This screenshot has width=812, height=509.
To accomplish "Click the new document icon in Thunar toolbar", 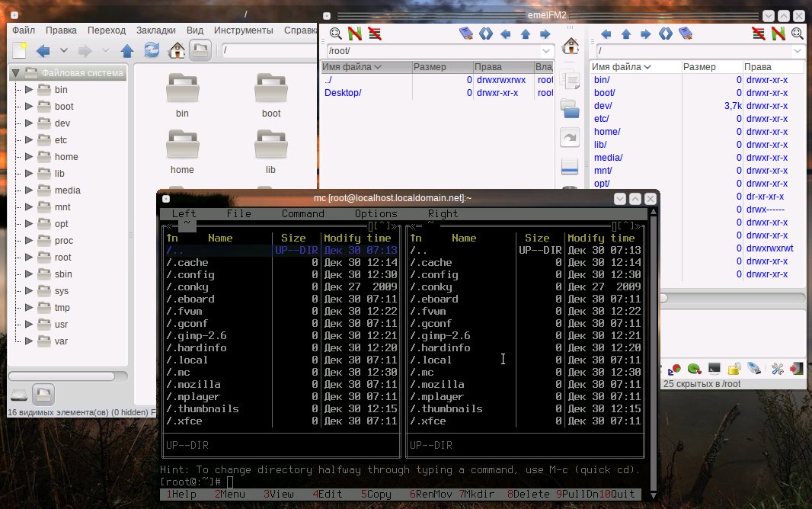I will coord(20,50).
